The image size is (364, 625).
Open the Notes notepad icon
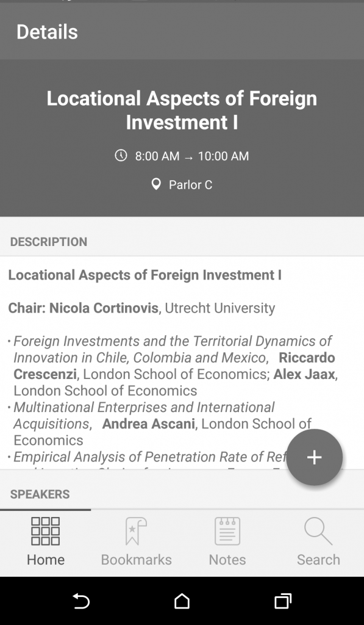pos(227,531)
